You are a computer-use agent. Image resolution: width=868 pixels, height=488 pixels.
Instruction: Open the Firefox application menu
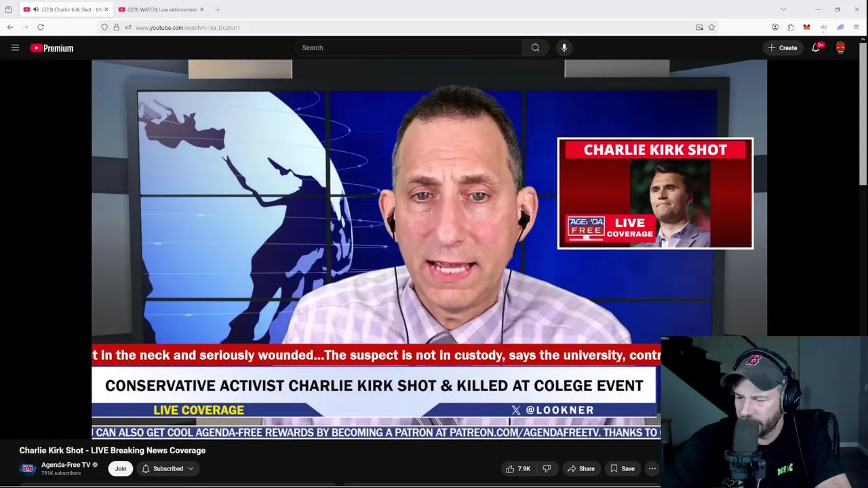[x=856, y=27]
